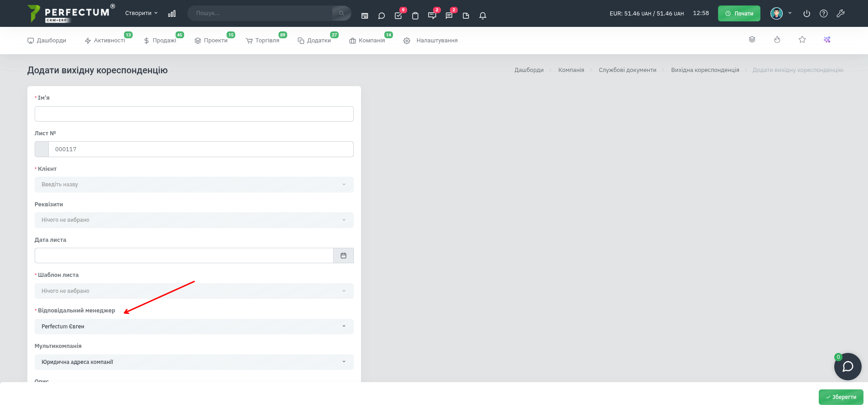Open the Реквізити dropdown

coord(194,220)
